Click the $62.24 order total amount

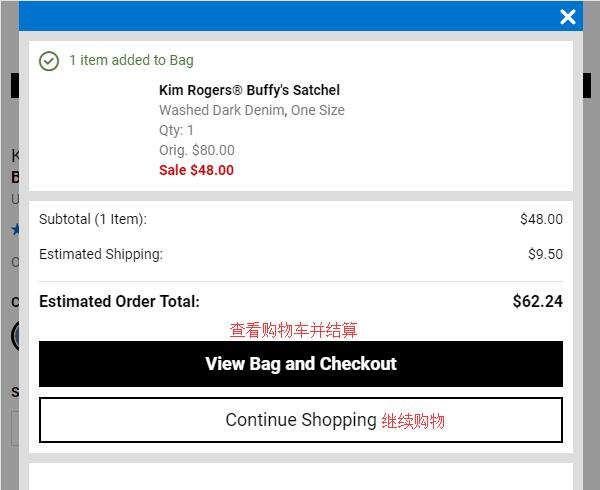[x=538, y=301]
